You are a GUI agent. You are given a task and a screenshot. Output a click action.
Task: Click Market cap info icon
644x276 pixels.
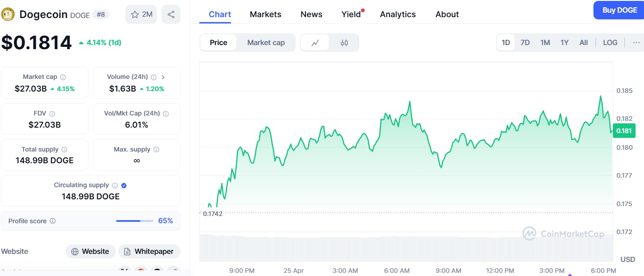[63, 77]
